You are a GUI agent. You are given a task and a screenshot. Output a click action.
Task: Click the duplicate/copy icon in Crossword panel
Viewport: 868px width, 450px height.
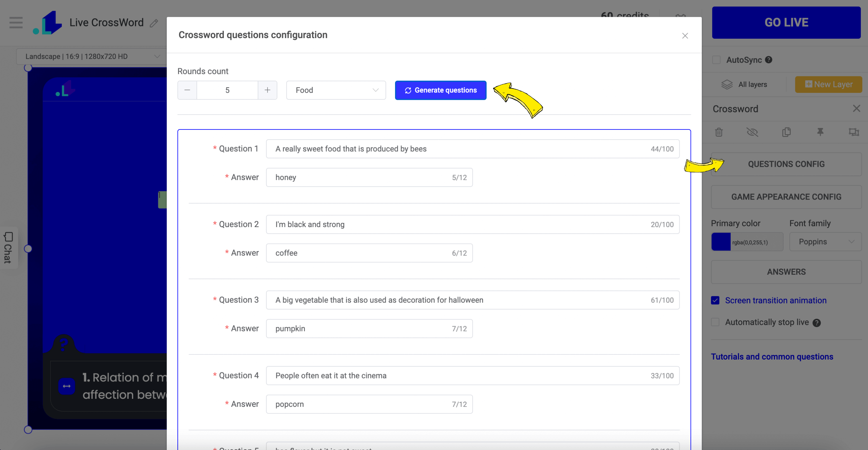tap(786, 132)
